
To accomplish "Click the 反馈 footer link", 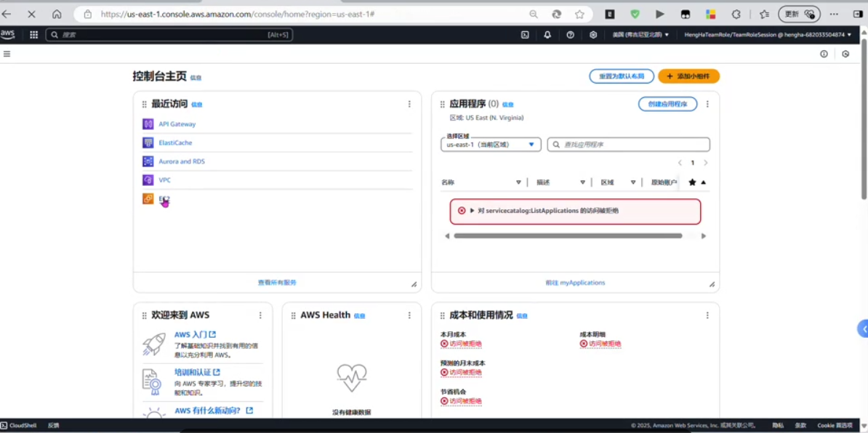I will tap(53, 425).
